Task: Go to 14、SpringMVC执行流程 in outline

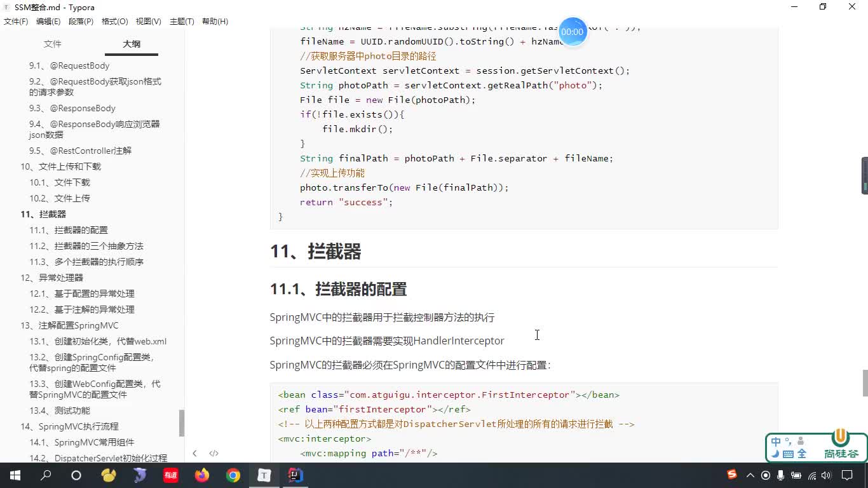Action: tap(69, 426)
